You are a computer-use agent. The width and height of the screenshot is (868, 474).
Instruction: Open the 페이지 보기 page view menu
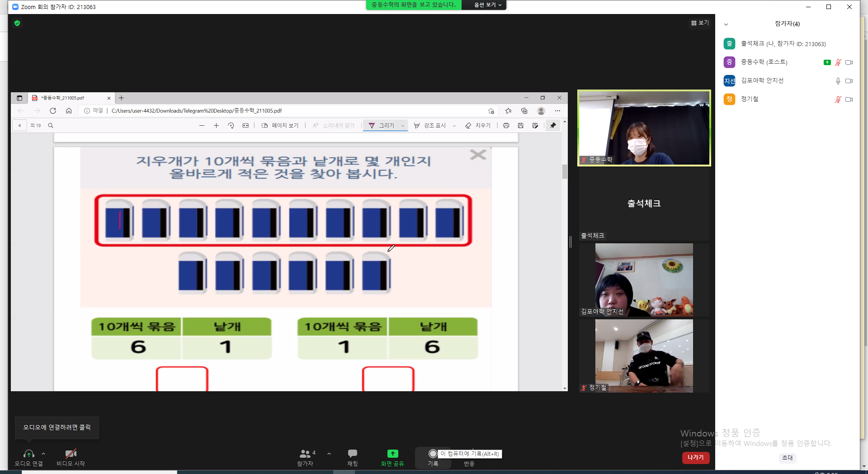[280, 125]
